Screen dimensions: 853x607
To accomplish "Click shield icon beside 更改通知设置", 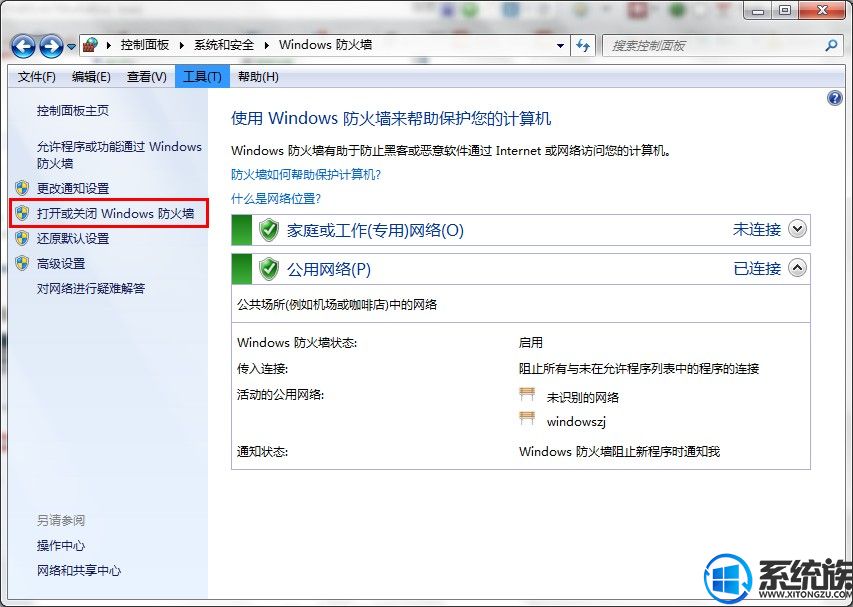I will 22,188.
